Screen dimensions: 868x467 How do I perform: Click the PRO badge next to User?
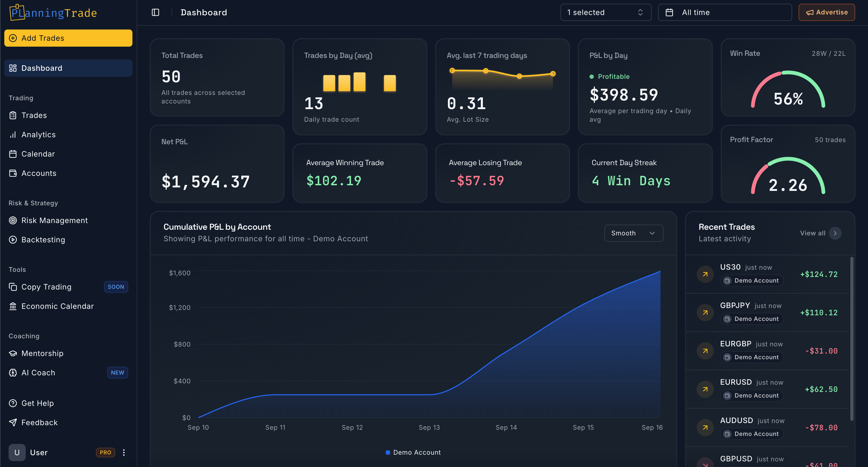pyautogui.click(x=105, y=453)
